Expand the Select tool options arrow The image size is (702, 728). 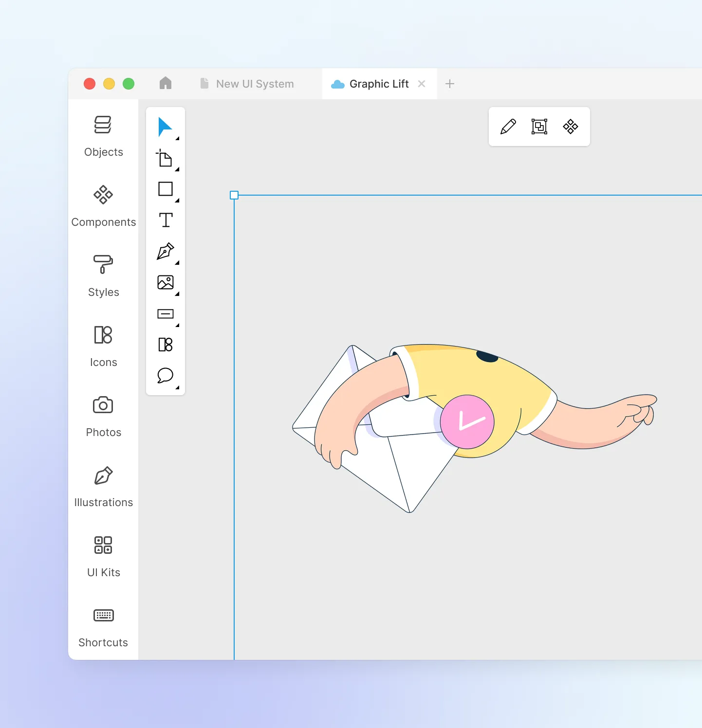pyautogui.click(x=177, y=139)
